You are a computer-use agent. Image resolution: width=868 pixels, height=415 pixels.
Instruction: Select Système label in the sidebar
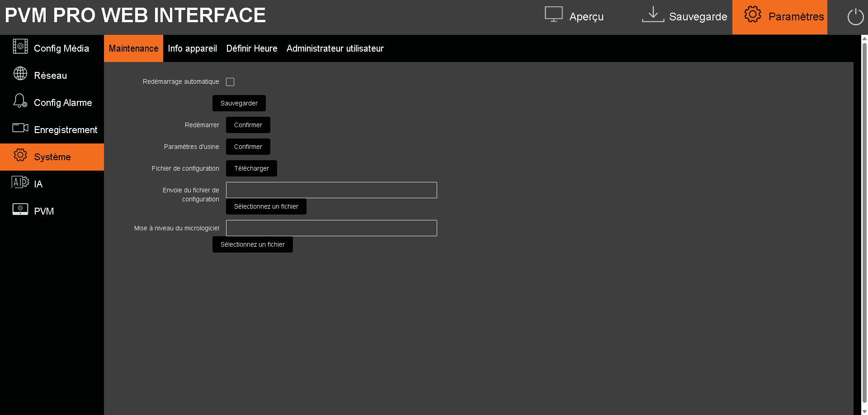(x=52, y=157)
